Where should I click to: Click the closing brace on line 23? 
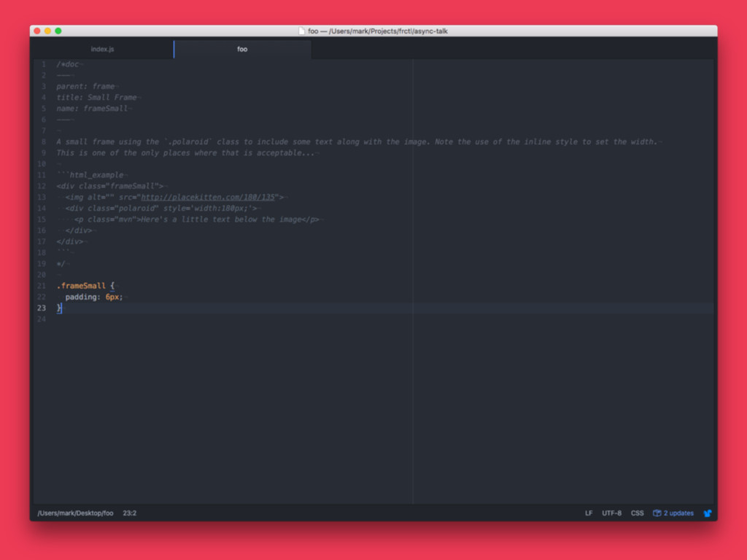click(x=59, y=308)
